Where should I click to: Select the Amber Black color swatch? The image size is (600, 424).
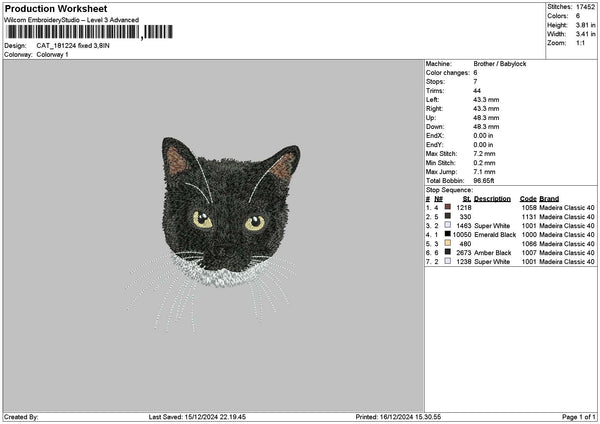click(x=447, y=253)
